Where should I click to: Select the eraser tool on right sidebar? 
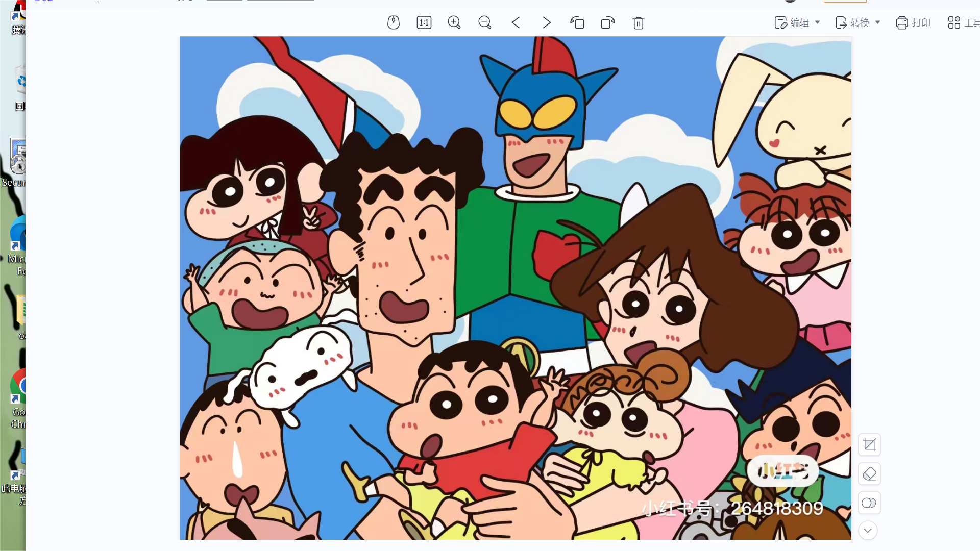[x=869, y=474]
